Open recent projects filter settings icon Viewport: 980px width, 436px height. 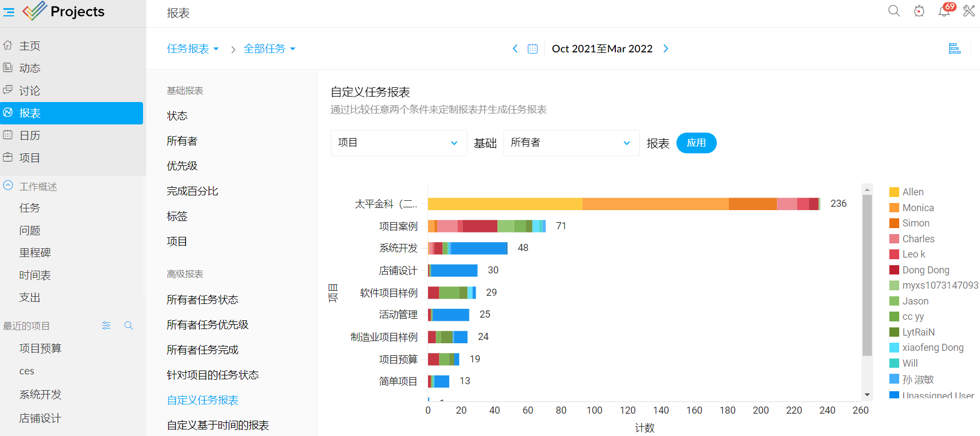point(106,326)
